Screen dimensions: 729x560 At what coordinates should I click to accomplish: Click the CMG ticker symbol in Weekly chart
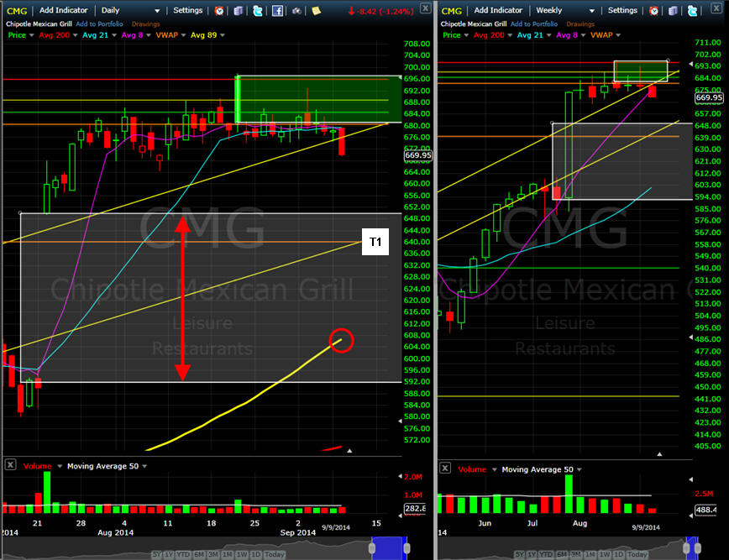point(452,11)
